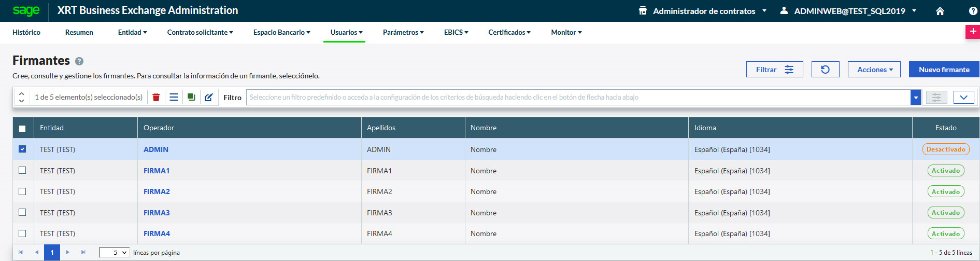This screenshot has width=980, height=261.
Task: Click the predefined filter input field
Action: click(578, 97)
